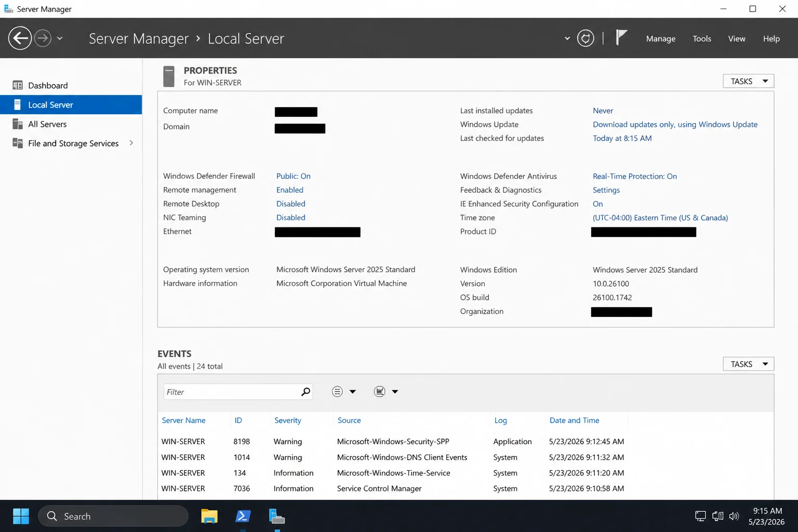Open the Notifications flag icon
Screen dimensions: 798x532
(621, 37)
